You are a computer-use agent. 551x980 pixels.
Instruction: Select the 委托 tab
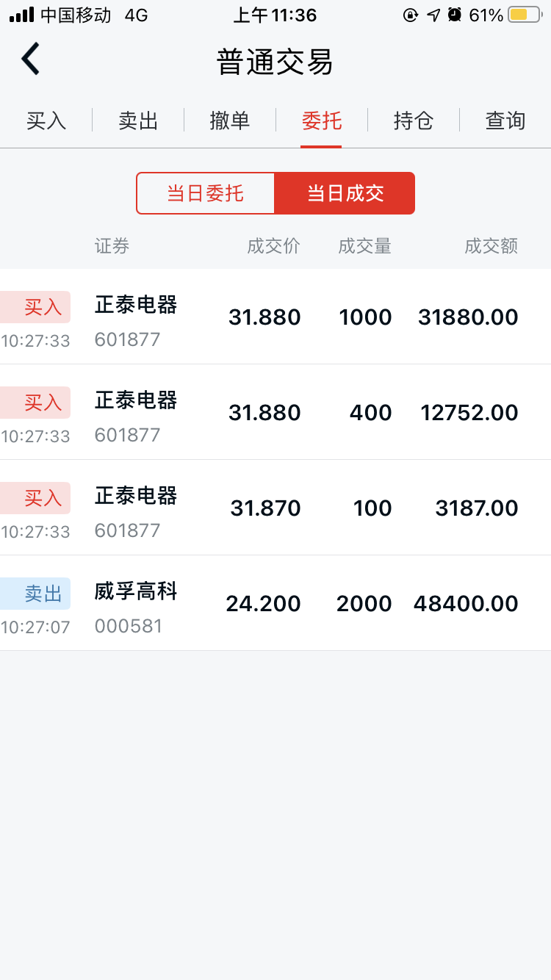pos(321,120)
